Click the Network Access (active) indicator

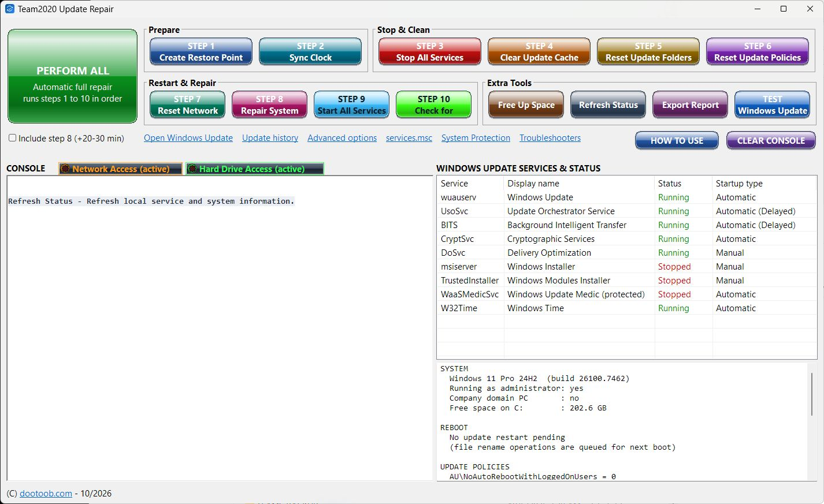121,169
